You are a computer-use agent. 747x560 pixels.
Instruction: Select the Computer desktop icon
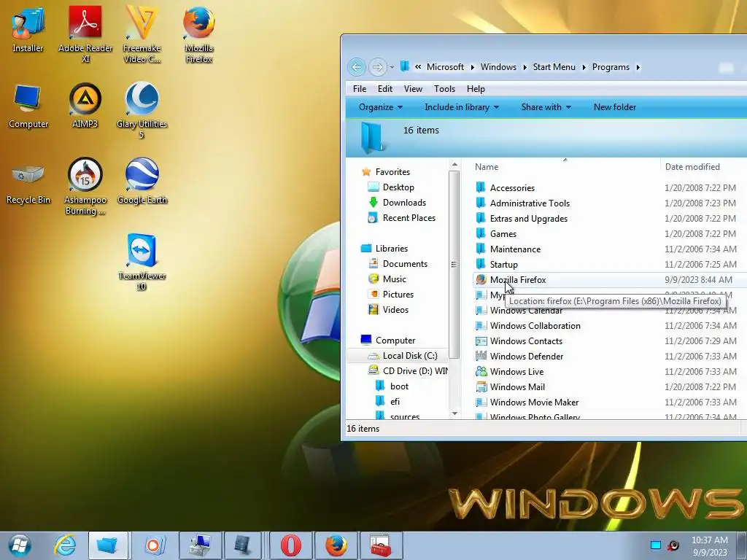pyautogui.click(x=28, y=106)
